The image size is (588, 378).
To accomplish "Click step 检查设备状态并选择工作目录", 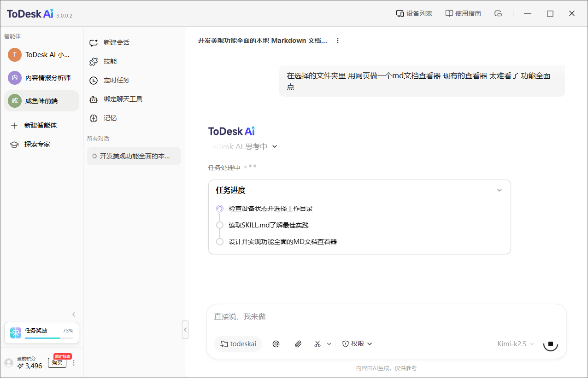I will 271,209.
